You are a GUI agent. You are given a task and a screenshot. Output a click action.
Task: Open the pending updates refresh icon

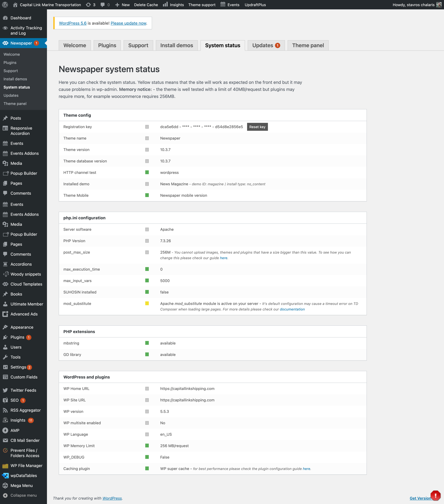(88, 5)
